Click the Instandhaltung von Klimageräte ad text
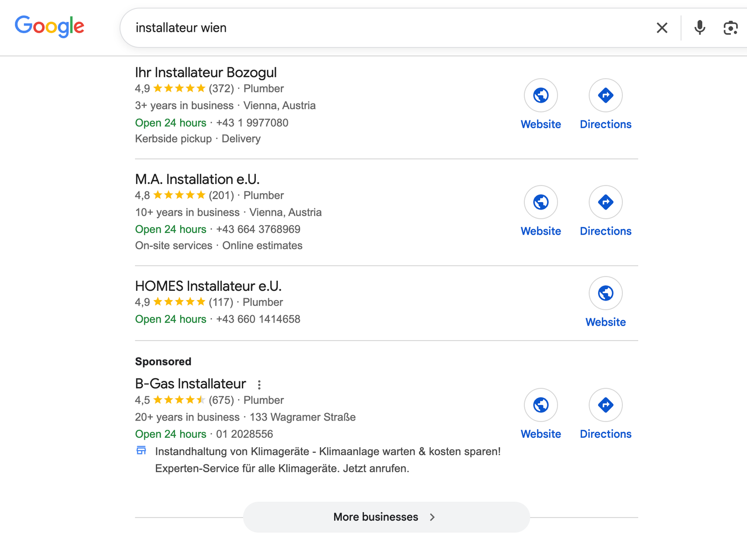 (x=328, y=452)
